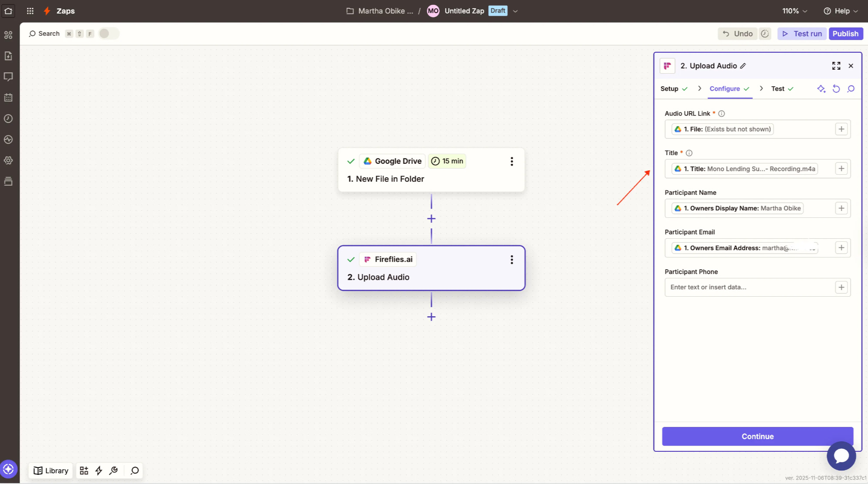
Task: Click the comment bubble icon in panel header
Action: pyautogui.click(x=851, y=89)
